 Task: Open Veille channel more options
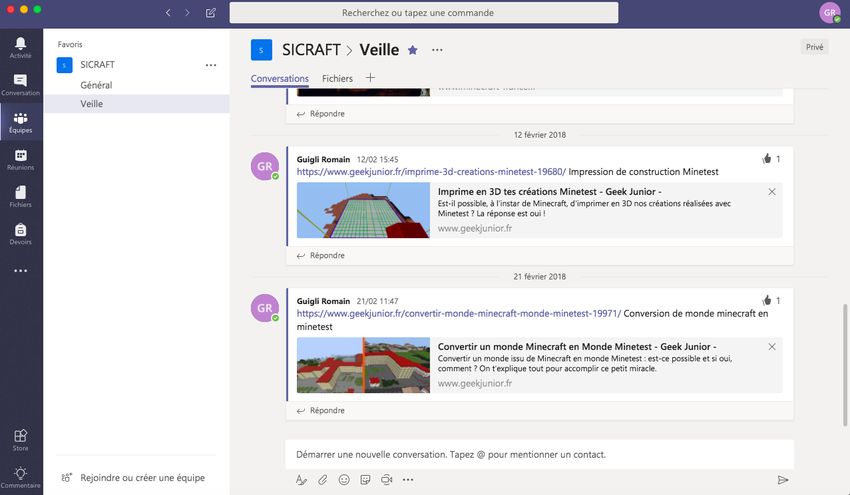[437, 50]
